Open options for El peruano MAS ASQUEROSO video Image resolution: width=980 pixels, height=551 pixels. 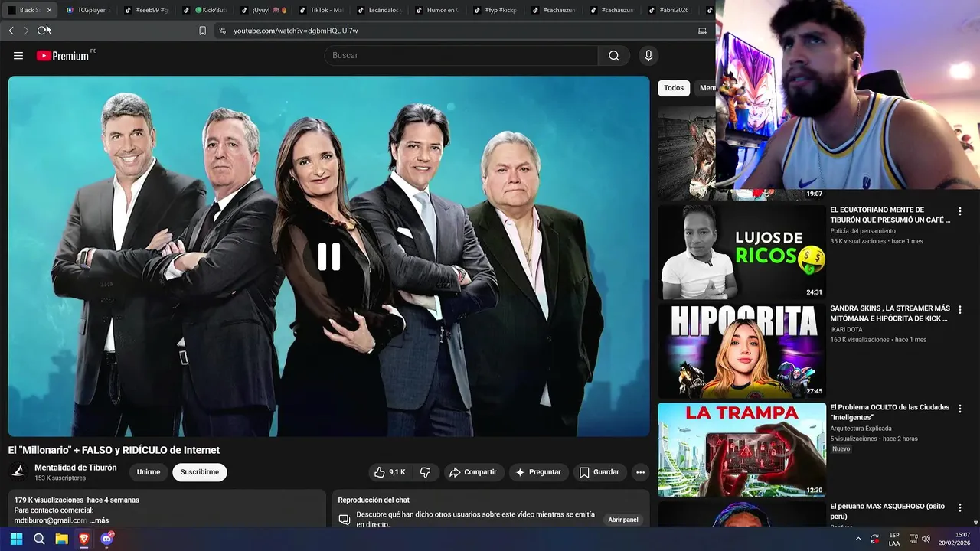tap(960, 507)
